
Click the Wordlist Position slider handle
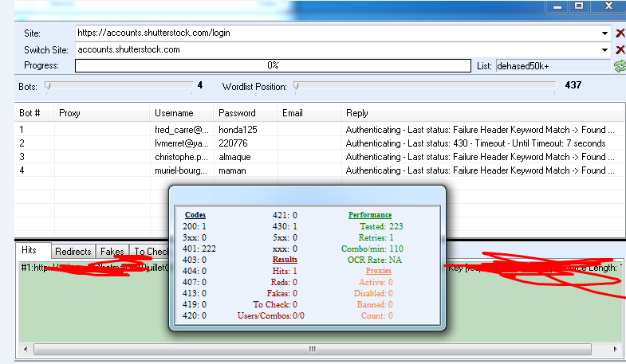(x=296, y=86)
